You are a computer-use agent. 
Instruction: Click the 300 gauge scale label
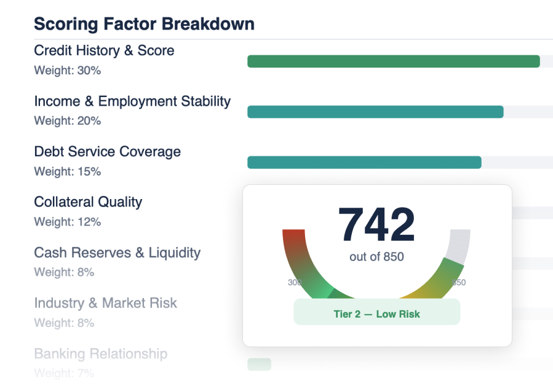(293, 283)
